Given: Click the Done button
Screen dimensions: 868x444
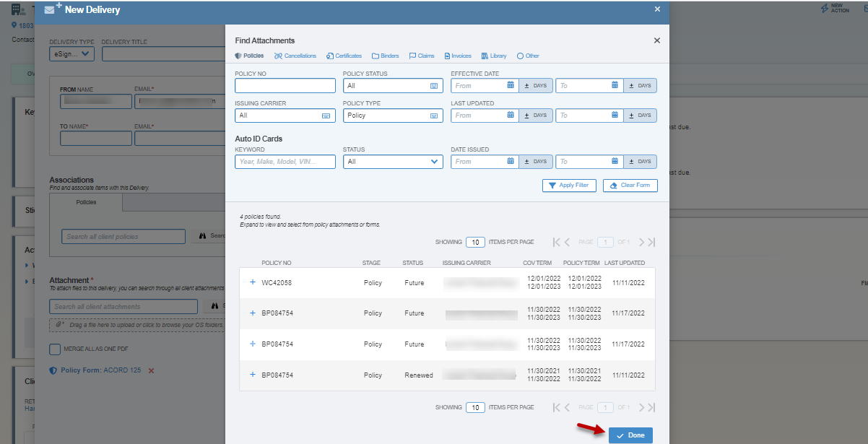Looking at the screenshot, I should [630, 435].
